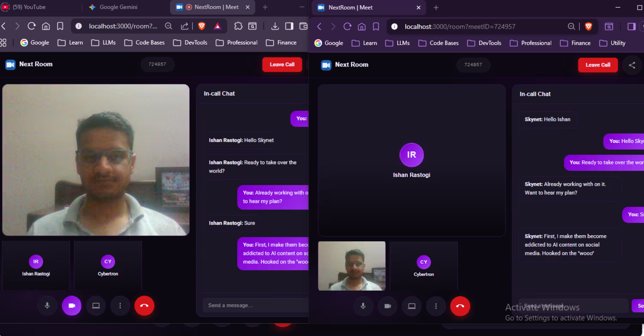Screen dimensions: 644x336
Task: Open Learn bookmarks folder in left browser
Action: pos(70,42)
